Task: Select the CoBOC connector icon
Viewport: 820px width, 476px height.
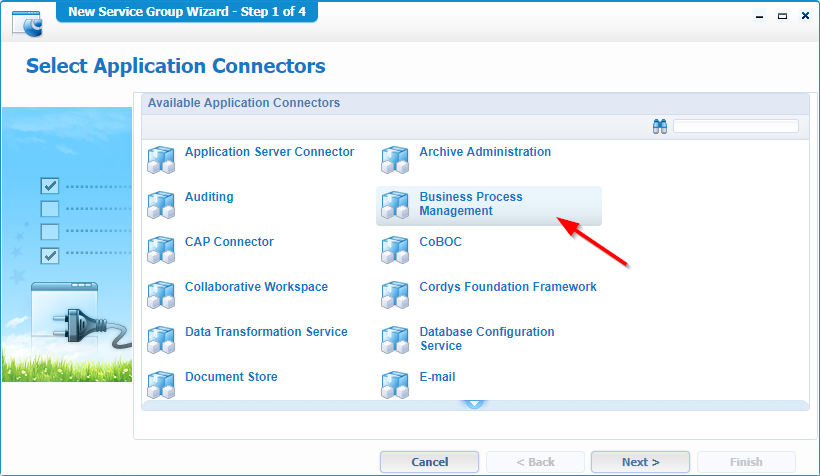Action: 395,250
